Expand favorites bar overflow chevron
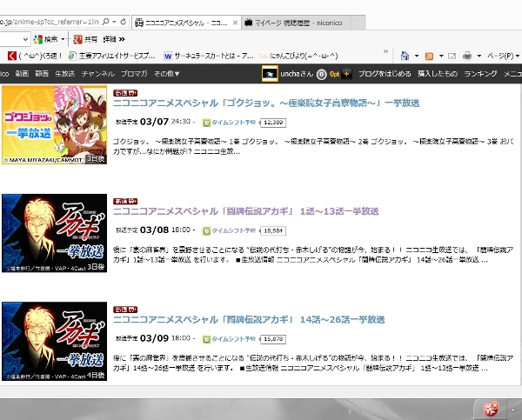522x420 pixels. coord(385,51)
